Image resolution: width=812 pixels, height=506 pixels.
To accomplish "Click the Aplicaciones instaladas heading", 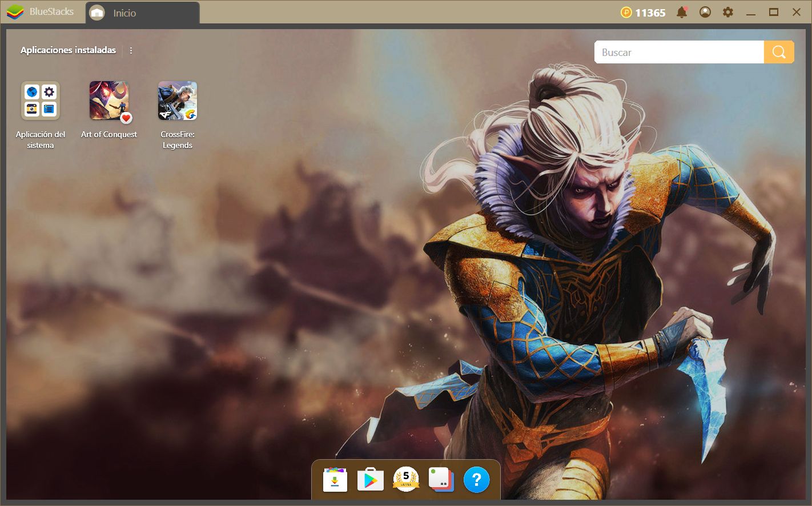I will click(68, 50).
